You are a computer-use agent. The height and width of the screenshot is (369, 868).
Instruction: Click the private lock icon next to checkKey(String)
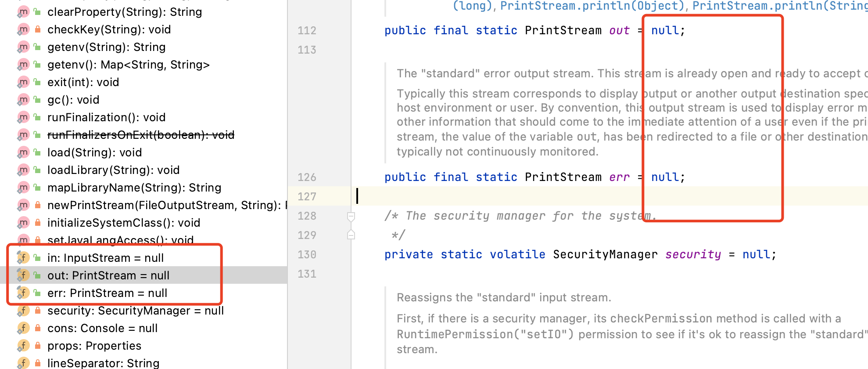point(38,29)
